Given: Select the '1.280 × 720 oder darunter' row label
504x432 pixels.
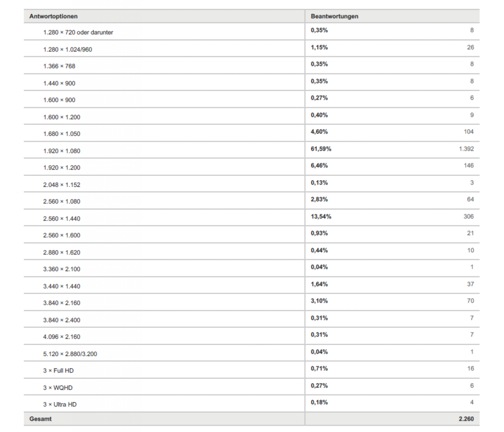Looking at the screenshot, I should pyautogui.click(x=78, y=32).
